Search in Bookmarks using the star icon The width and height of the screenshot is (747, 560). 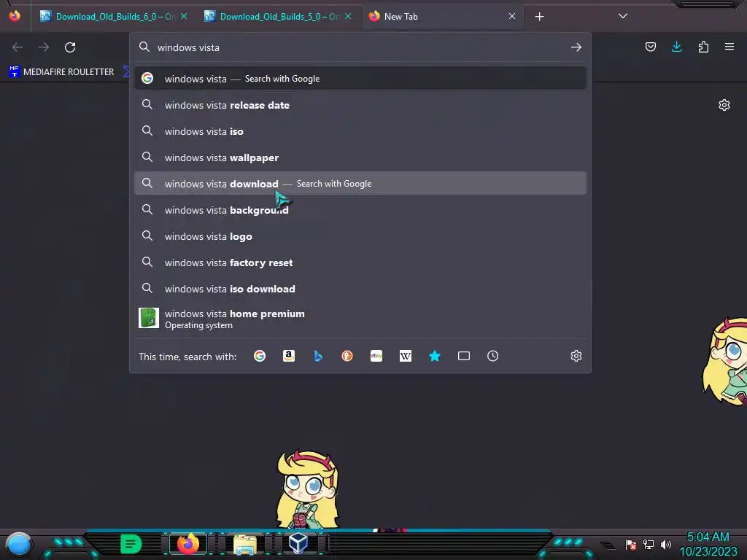point(435,356)
